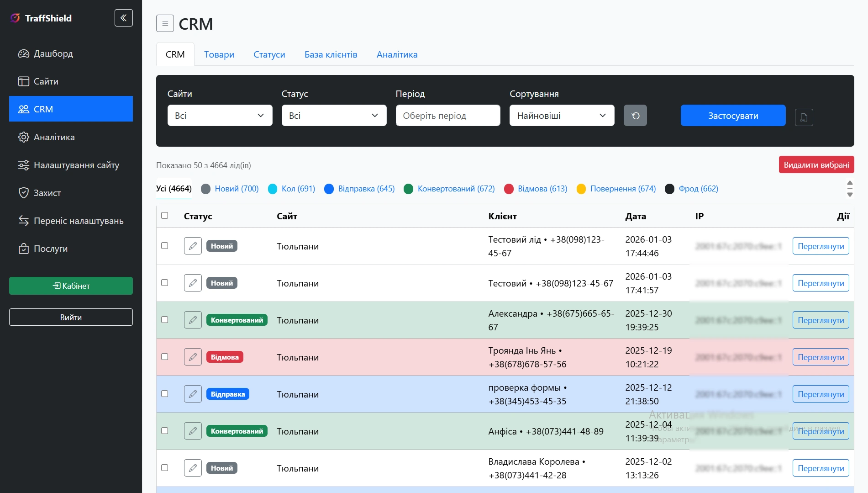Select the Троянда Інь Янь row checkbox

coord(165,357)
